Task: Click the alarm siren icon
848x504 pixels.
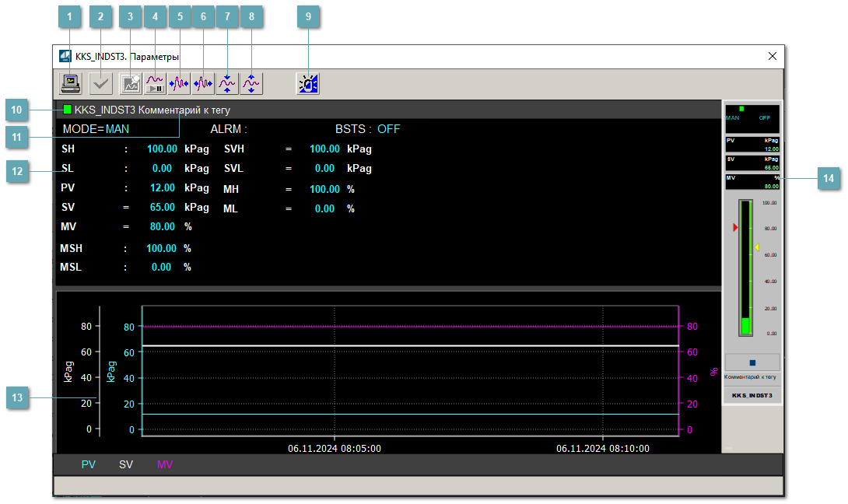Action: tap(307, 83)
